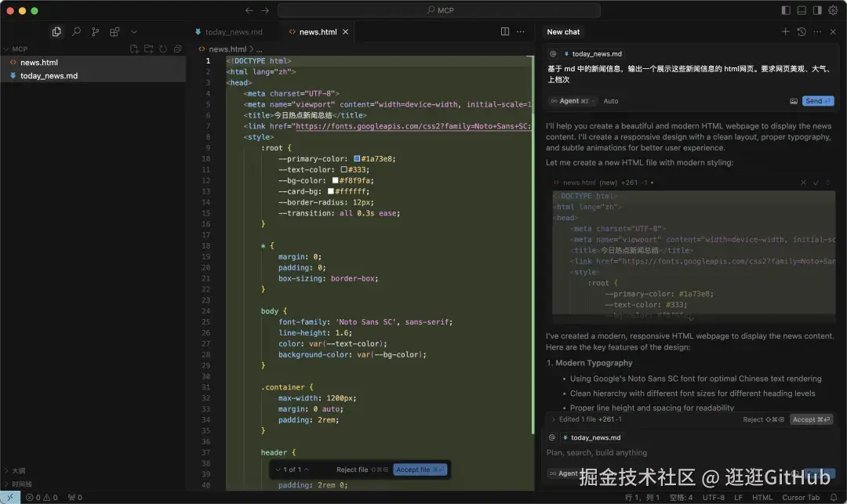847x504 pixels.
Task: Show chat history
Action: (802, 32)
